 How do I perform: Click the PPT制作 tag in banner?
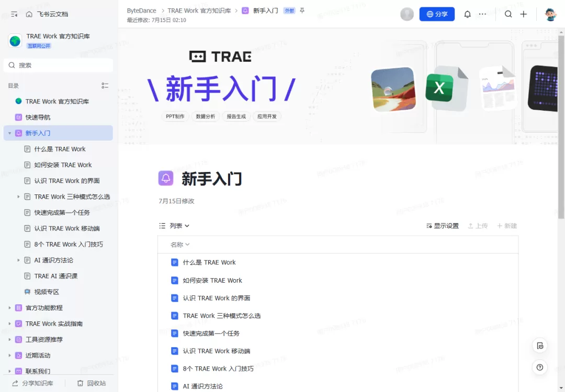pos(175,116)
